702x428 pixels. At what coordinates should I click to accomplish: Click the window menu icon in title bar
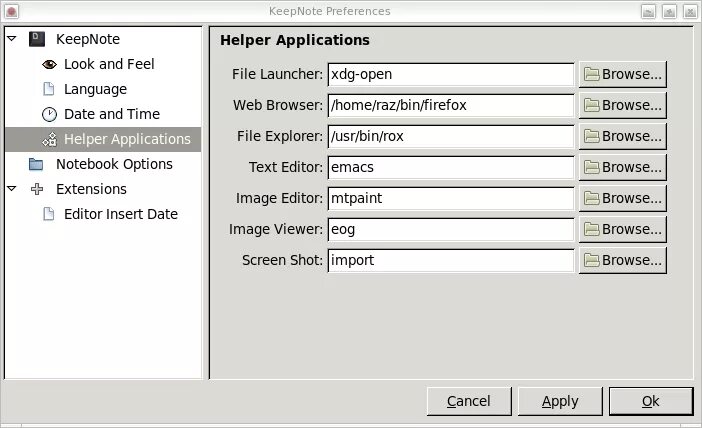pyautogui.click(x=12, y=11)
